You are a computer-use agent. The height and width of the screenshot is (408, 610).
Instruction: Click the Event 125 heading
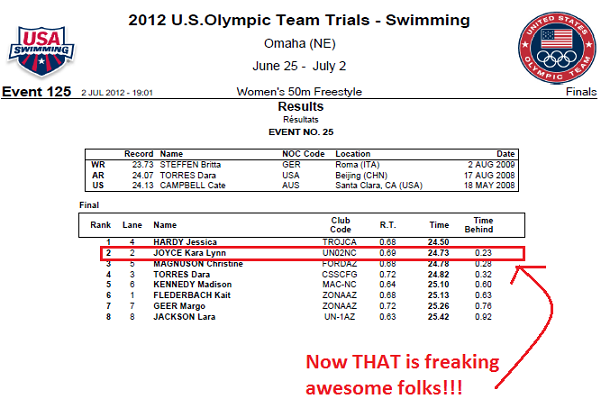point(37,91)
